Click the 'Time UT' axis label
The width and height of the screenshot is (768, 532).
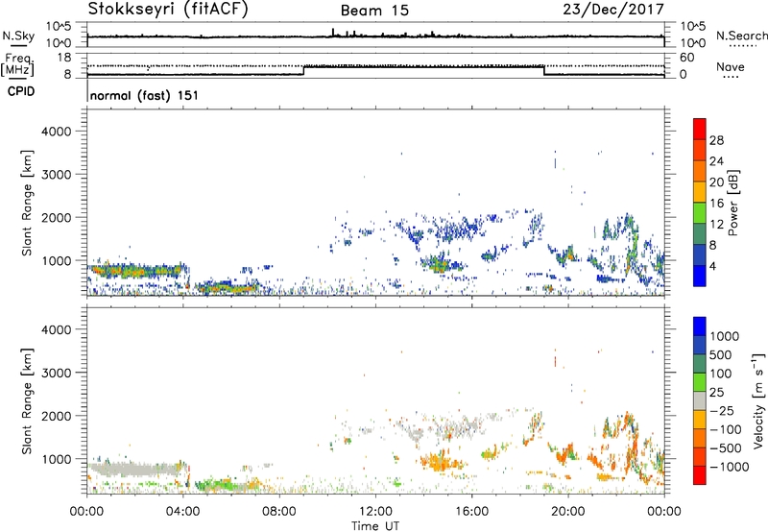point(375,525)
